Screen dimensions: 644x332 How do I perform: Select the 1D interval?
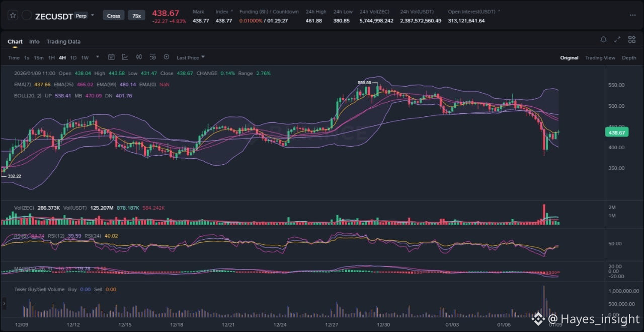pyautogui.click(x=73, y=57)
